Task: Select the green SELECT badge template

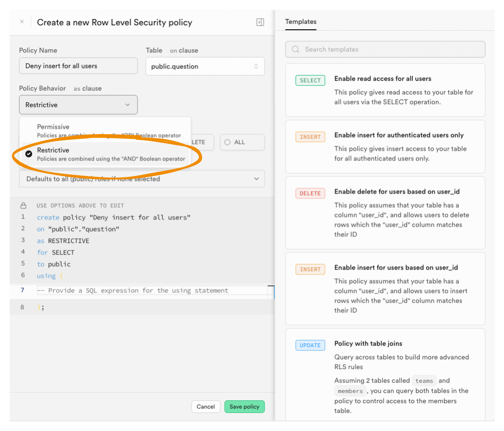Action: click(310, 80)
